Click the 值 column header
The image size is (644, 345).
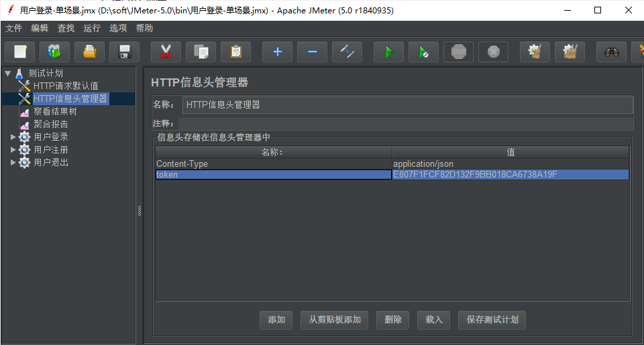[x=511, y=153]
